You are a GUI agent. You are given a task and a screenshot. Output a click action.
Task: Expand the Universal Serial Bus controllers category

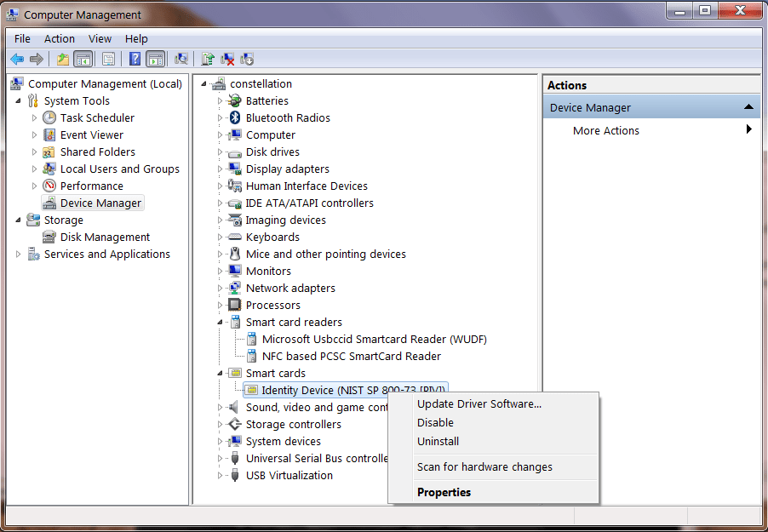click(221, 458)
